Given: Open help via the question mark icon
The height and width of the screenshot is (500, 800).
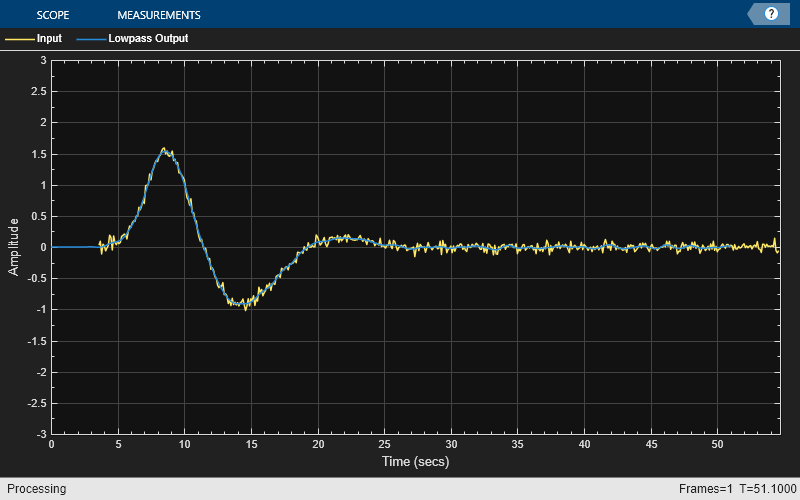Looking at the screenshot, I should pyautogui.click(x=771, y=14).
